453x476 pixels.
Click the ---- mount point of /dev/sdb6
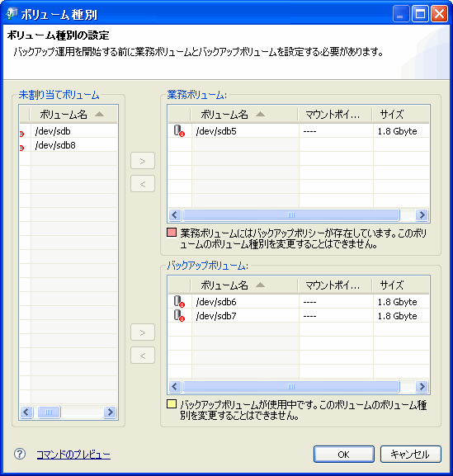[x=309, y=302]
